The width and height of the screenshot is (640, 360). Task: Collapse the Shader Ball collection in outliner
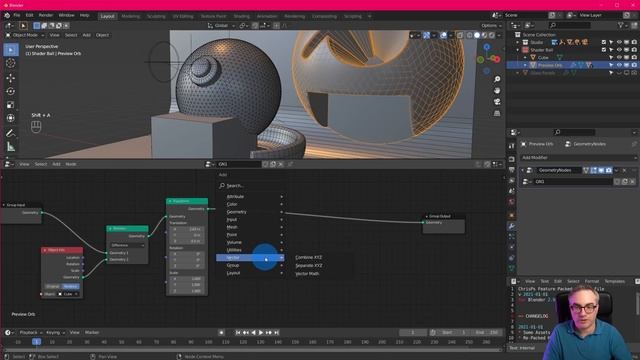(x=518, y=50)
